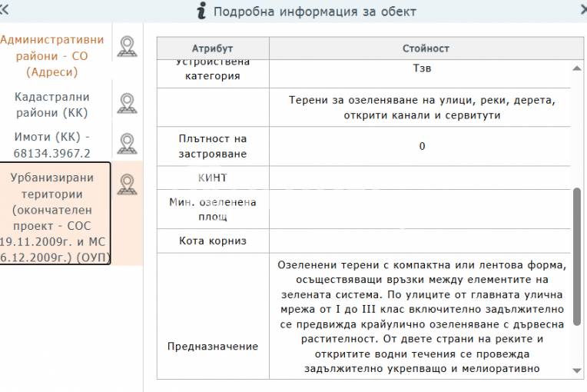Click the Атрибут column header
The height and width of the screenshot is (392, 587).
click(x=213, y=48)
